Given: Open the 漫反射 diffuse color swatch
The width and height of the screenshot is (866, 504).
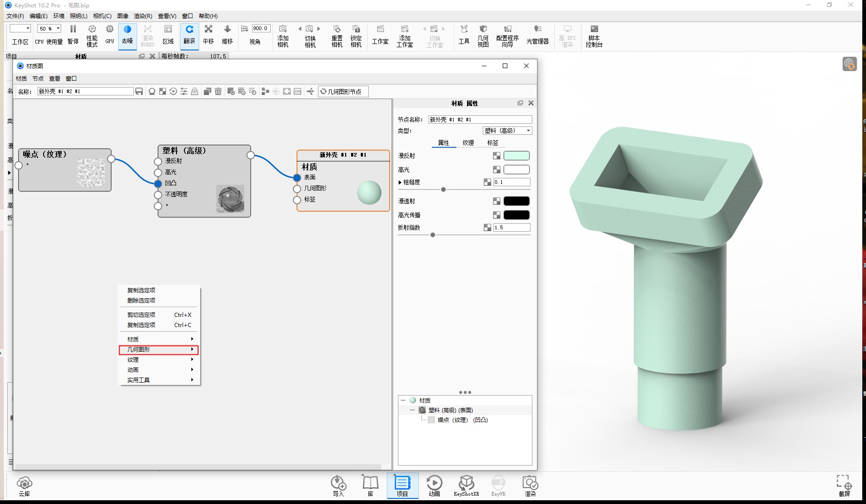Looking at the screenshot, I should [516, 156].
